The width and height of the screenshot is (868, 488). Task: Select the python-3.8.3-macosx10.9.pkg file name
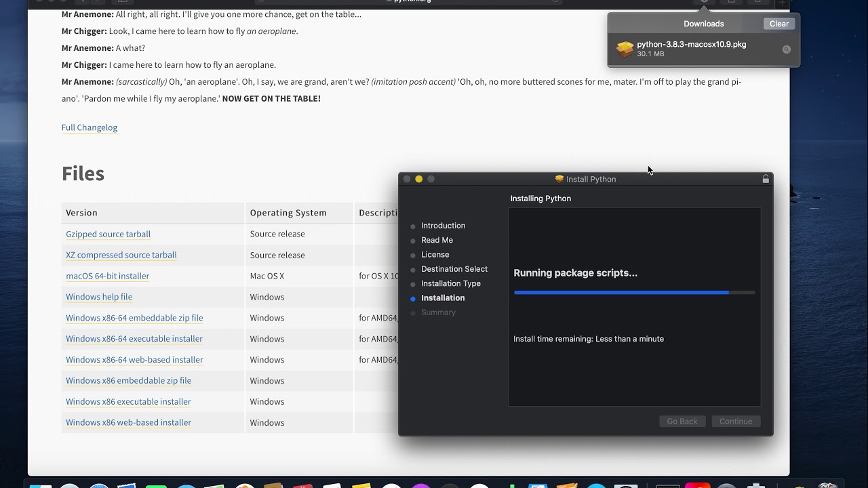click(x=691, y=44)
